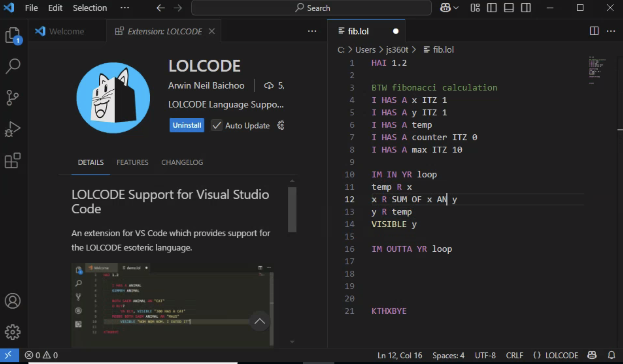Viewport: 623px width, 364px height.
Task: Open the extension's manage gear icon
Action: pyautogui.click(x=281, y=125)
